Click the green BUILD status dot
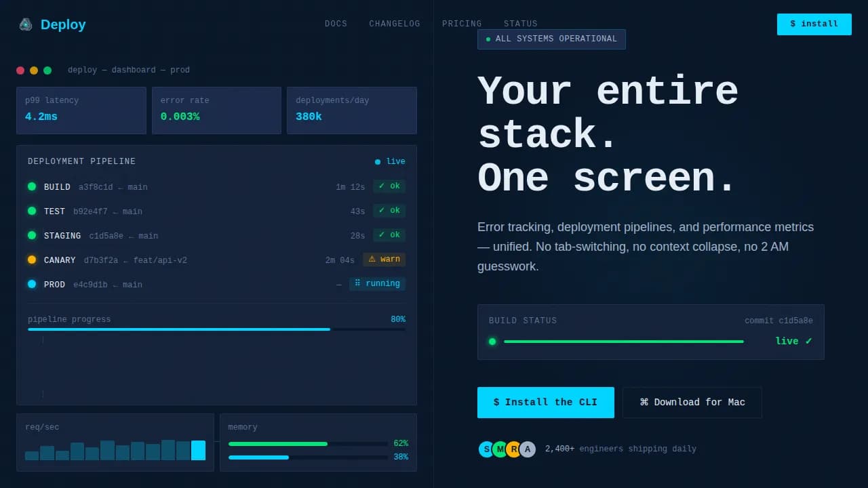The width and height of the screenshot is (868, 488). coord(32,186)
